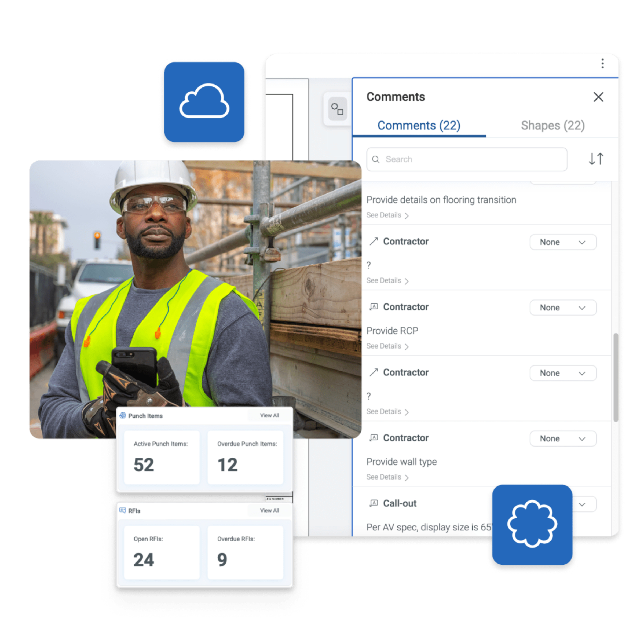This screenshot has height=644, width=644.
Task: Click the magnifier icon in search box
Action: pos(376,159)
